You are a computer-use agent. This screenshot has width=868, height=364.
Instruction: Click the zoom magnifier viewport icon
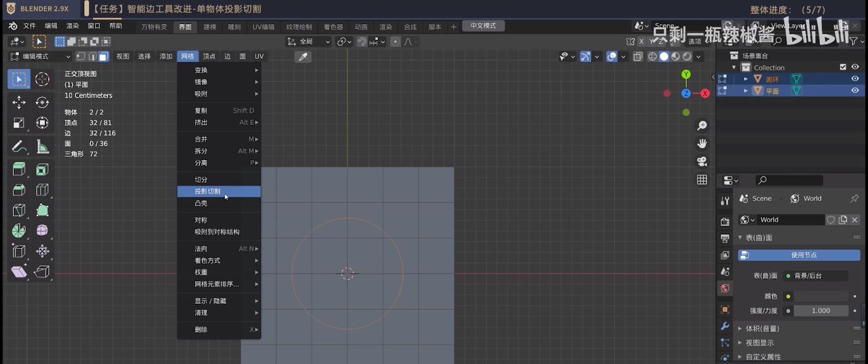tap(701, 126)
